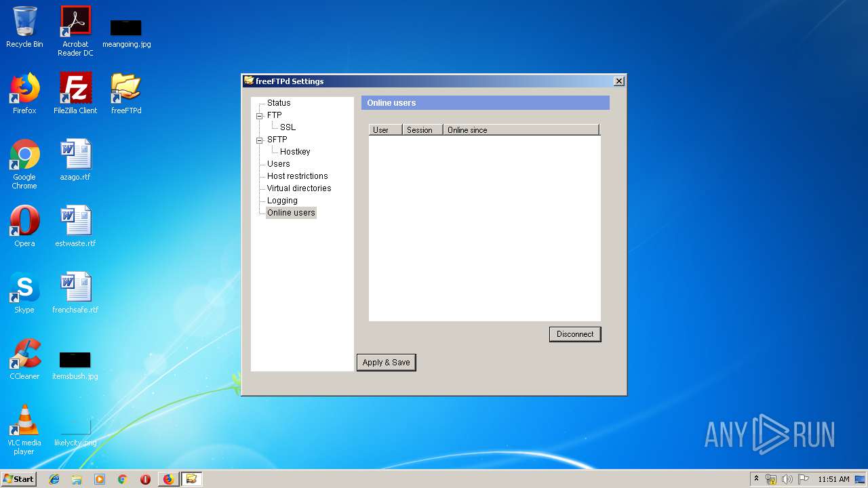868x488 pixels.
Task: Show hidden system tray icons
Action: [x=757, y=479]
